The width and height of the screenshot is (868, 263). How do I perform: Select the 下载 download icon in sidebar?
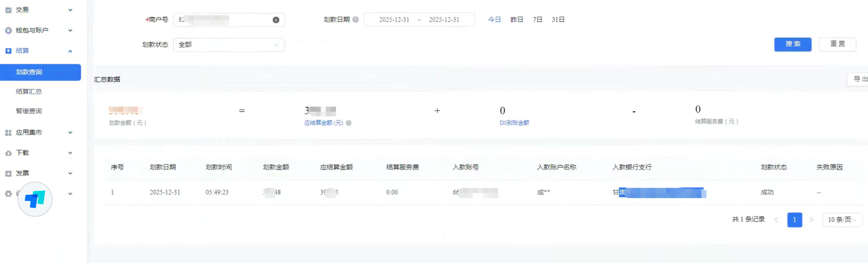tap(8, 153)
